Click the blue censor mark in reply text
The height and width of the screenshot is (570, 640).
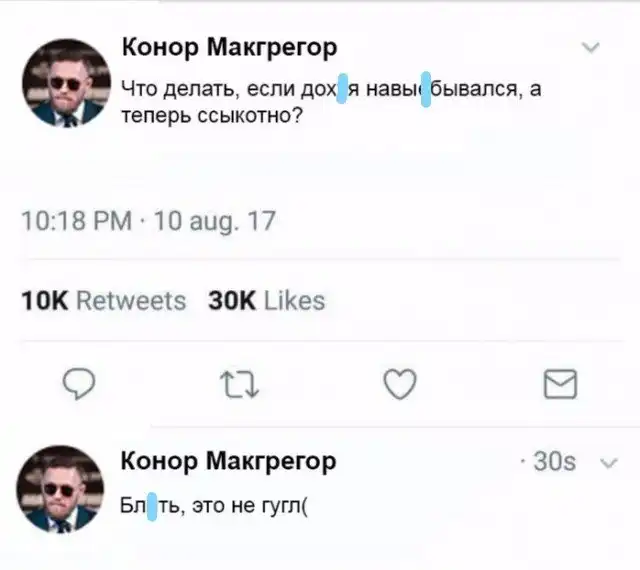(x=153, y=501)
